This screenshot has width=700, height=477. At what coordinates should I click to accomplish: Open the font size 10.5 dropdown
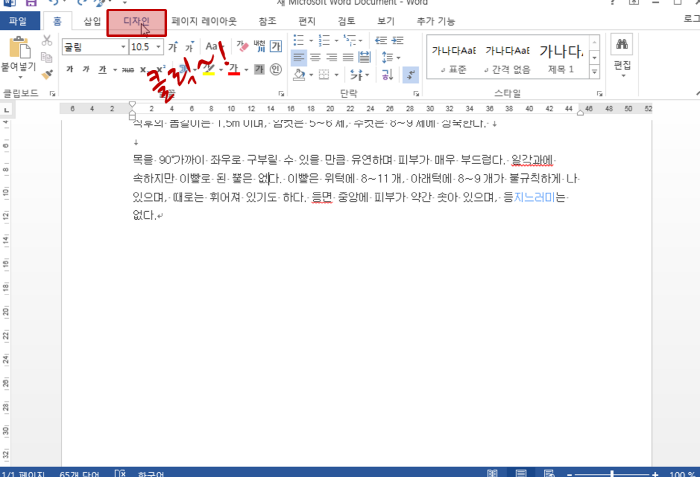point(158,46)
